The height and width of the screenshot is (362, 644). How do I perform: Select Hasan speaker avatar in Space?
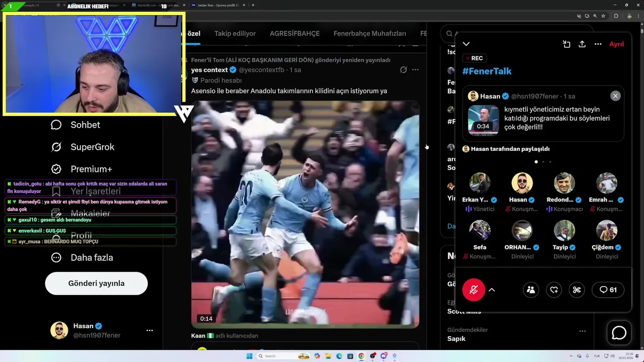click(522, 183)
